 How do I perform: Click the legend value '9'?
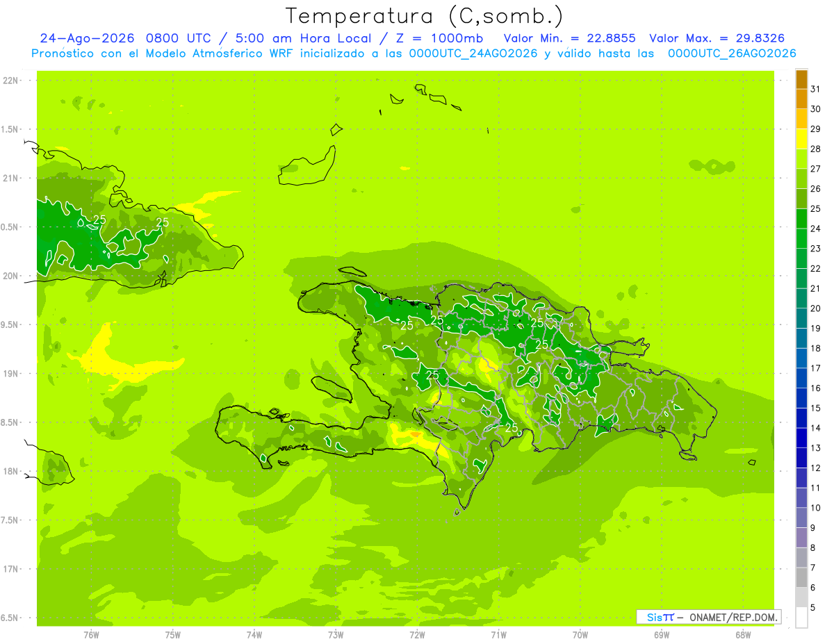(813, 528)
